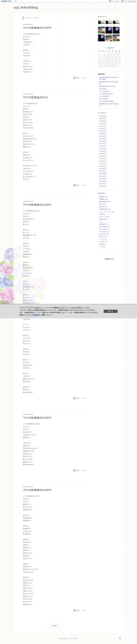The image size is (137, 644).
Task: Open the second-row red train gallery thumbnail
Action: tap(101, 30)
